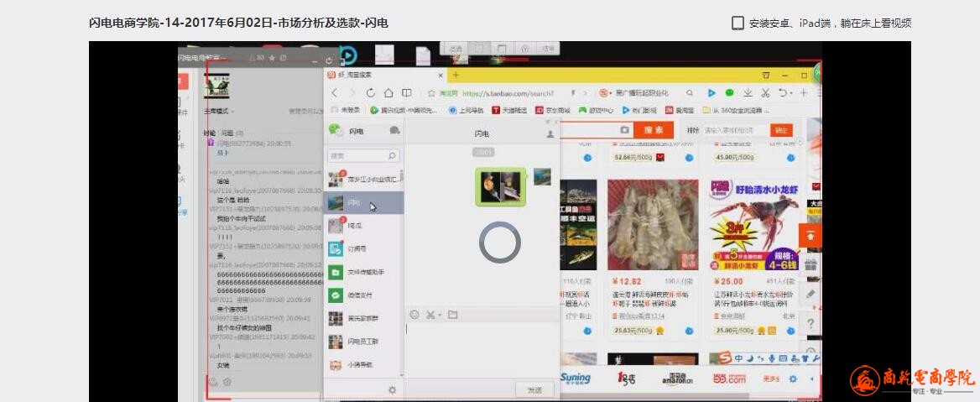The width and height of the screenshot is (980, 402).
Task: Open the 微信支付 chat
Action: [x=363, y=295]
